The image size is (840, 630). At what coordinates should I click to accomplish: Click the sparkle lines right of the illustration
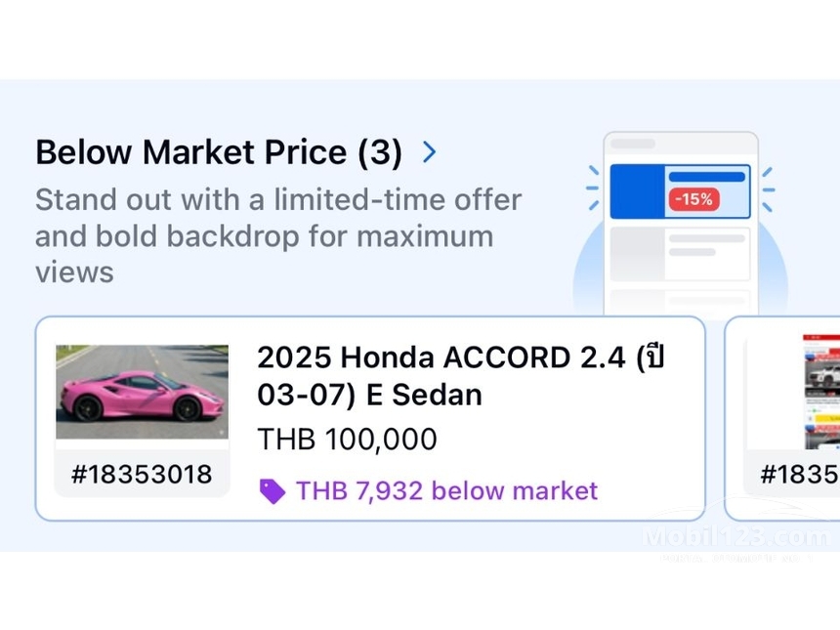768,189
